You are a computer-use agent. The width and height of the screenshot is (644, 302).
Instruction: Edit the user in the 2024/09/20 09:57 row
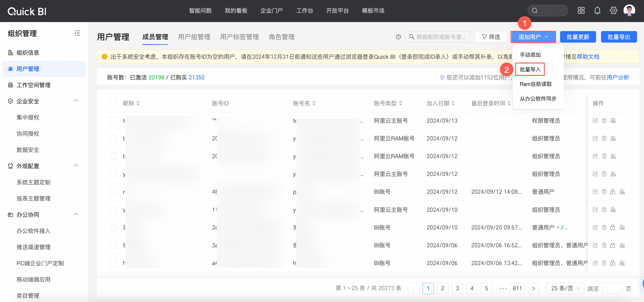[595, 228]
